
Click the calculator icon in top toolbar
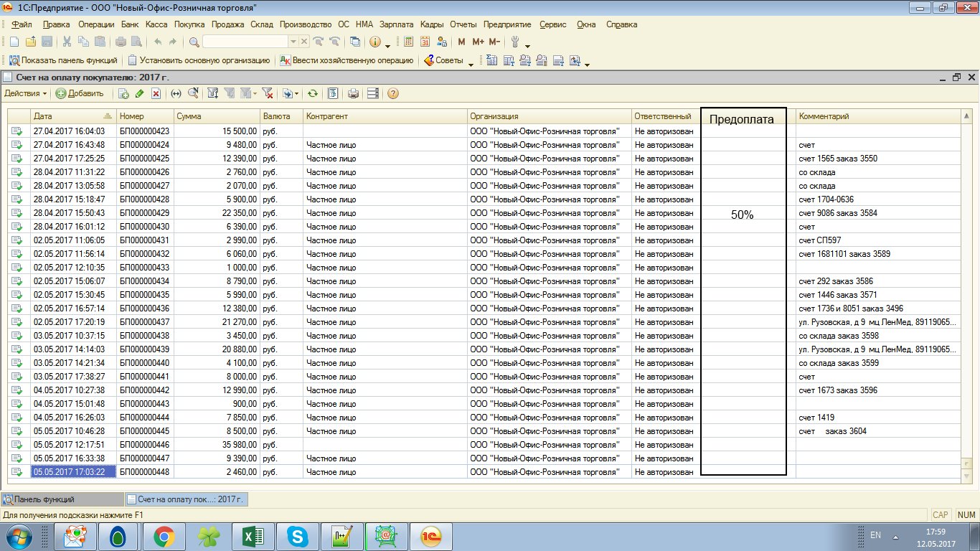(x=409, y=42)
